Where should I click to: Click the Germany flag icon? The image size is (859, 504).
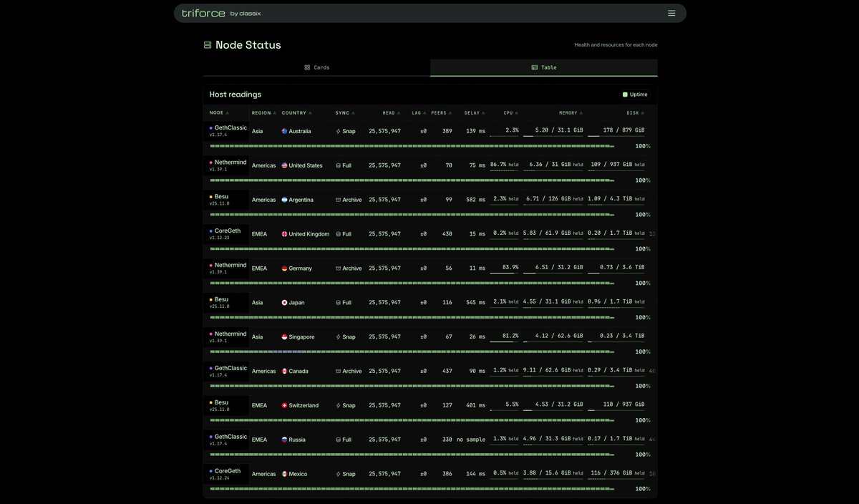284,268
